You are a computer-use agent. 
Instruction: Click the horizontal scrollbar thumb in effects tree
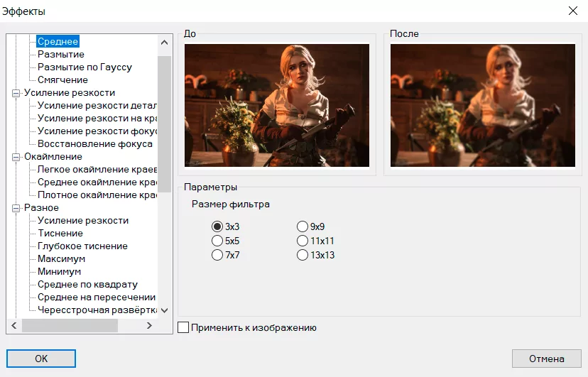pos(70,325)
